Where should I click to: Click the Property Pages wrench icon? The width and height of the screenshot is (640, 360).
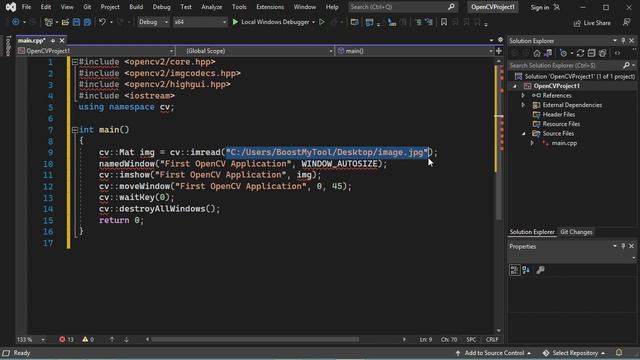pos(540,270)
